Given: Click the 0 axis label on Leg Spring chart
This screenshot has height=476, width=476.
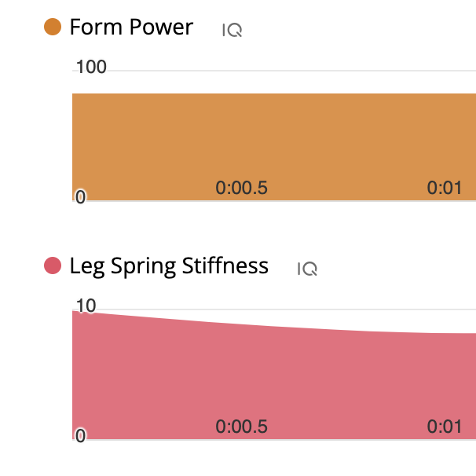Looking at the screenshot, I should tap(80, 436).
